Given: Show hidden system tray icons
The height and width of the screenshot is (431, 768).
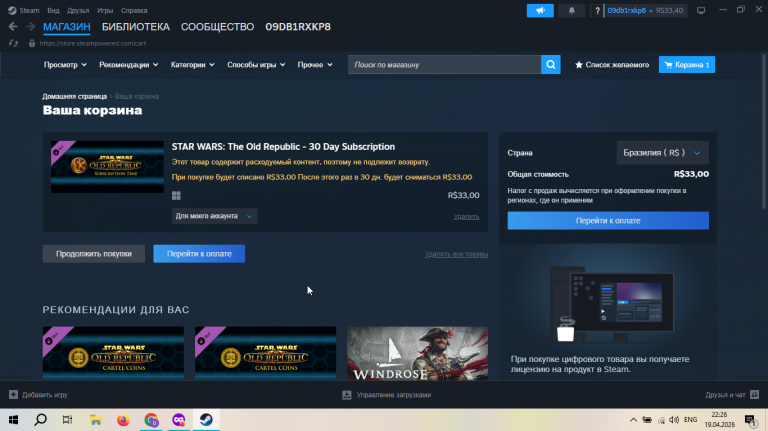Looking at the screenshot, I should pos(633,420).
